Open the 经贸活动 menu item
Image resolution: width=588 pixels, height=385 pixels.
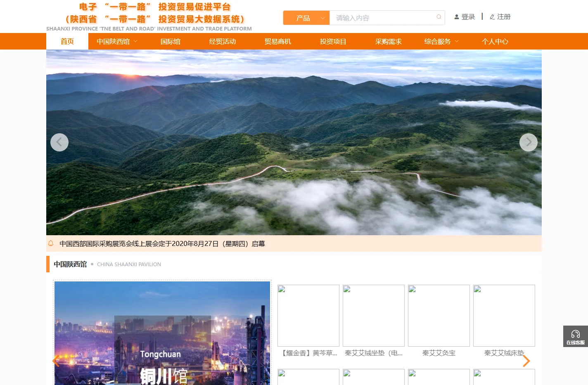[223, 41]
